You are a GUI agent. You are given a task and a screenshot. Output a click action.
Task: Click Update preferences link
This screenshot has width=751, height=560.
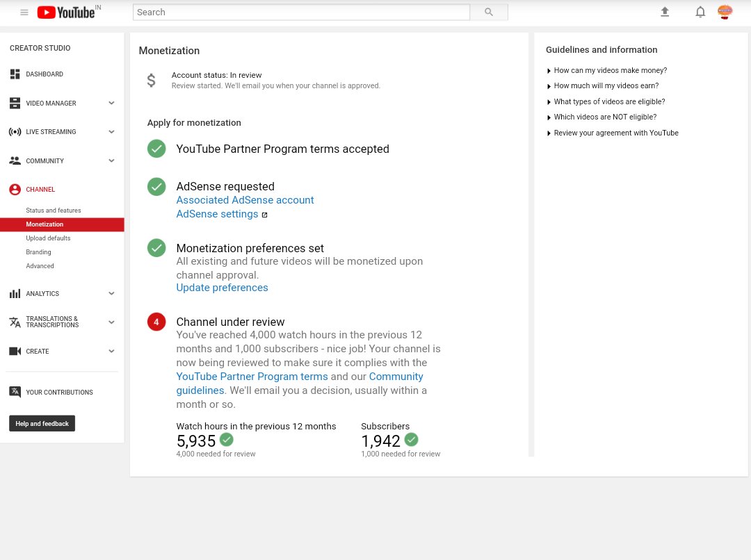(222, 288)
